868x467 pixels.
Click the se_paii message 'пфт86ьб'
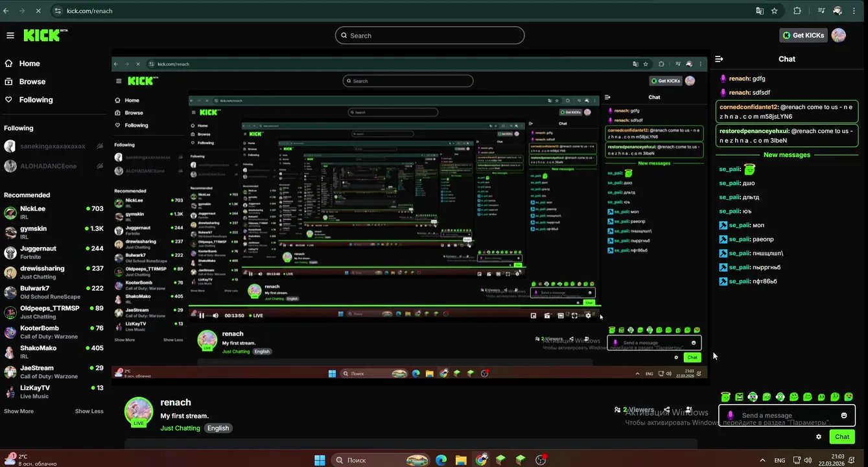[765, 281]
